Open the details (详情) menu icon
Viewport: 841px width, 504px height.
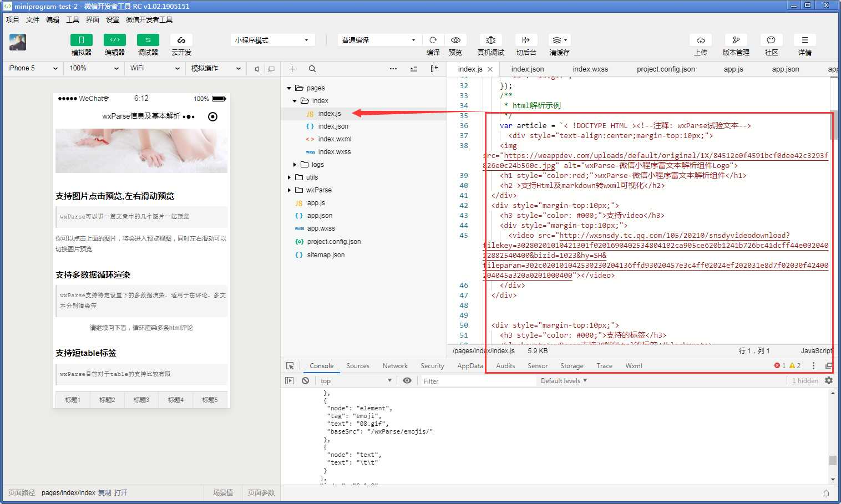pos(805,40)
